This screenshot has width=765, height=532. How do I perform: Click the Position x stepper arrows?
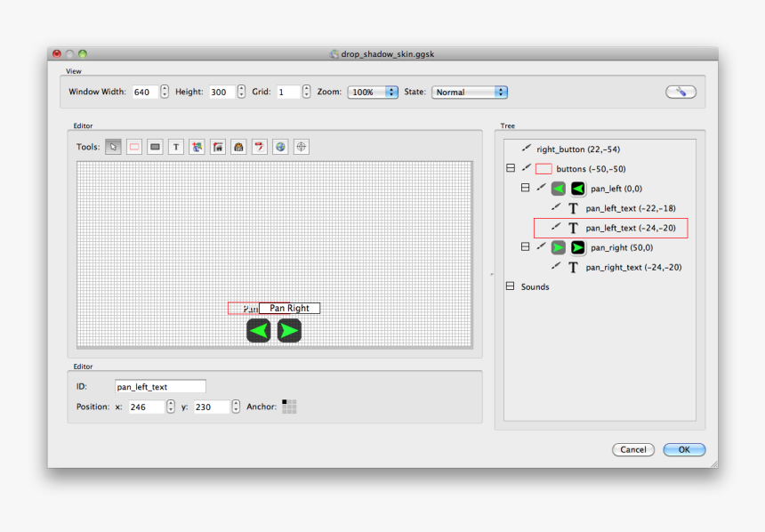170,406
